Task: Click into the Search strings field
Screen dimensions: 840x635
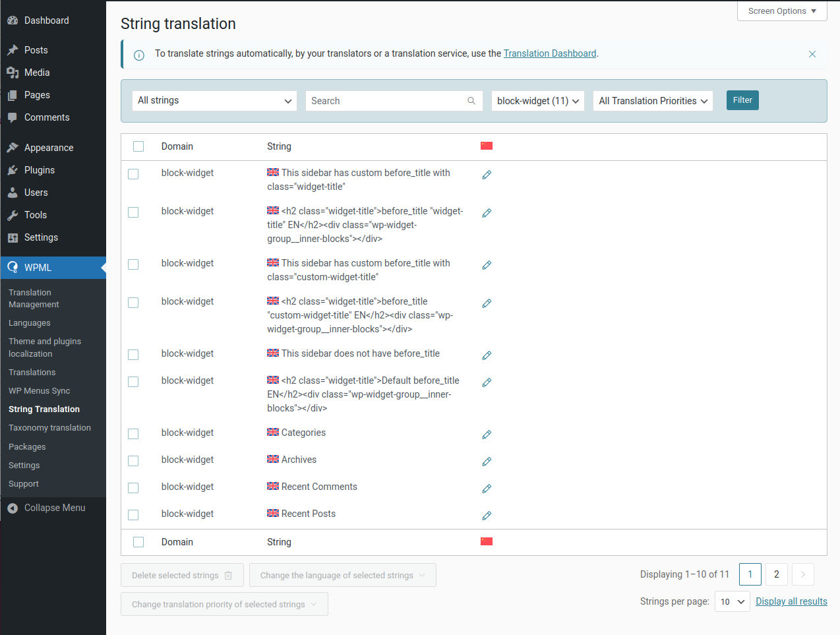Action: coord(386,101)
